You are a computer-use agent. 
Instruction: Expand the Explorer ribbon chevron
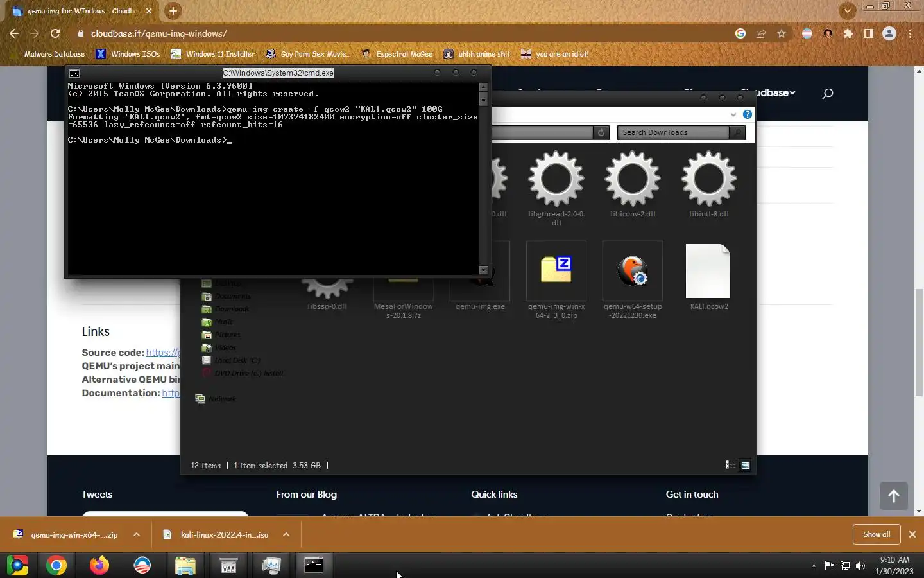click(x=733, y=114)
